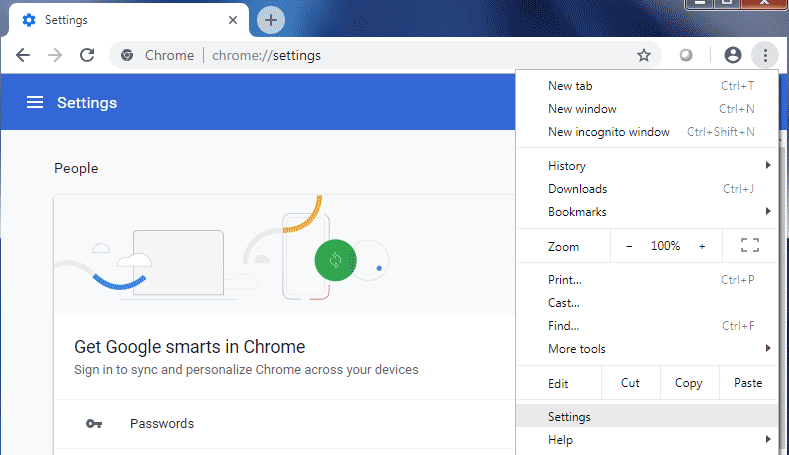
Task: Click Cut in the Edit row
Action: [630, 383]
